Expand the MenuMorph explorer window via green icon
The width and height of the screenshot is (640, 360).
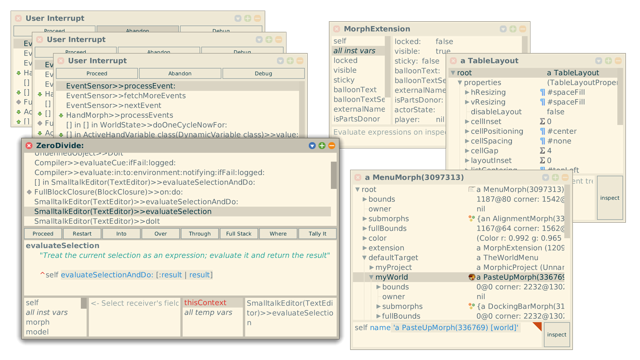(x=555, y=178)
